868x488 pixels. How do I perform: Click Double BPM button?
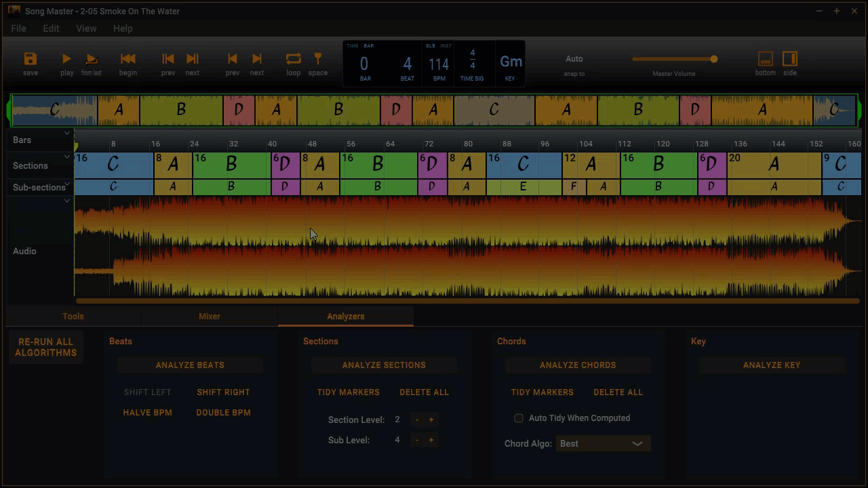point(223,413)
